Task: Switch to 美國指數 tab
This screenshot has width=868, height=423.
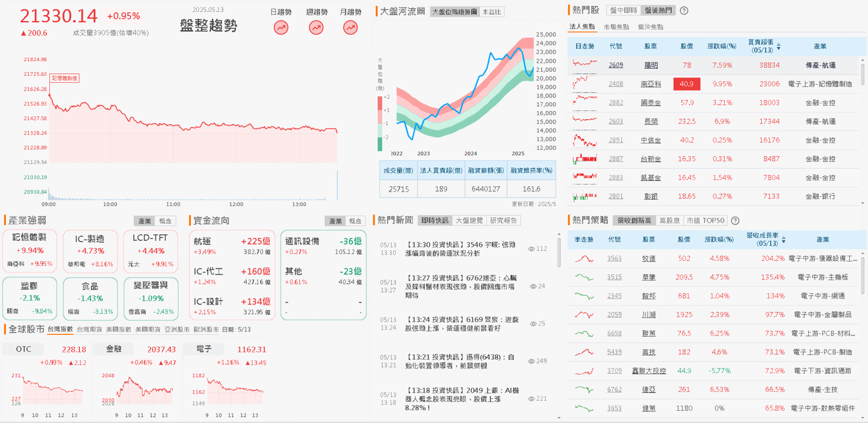Action: tap(119, 330)
